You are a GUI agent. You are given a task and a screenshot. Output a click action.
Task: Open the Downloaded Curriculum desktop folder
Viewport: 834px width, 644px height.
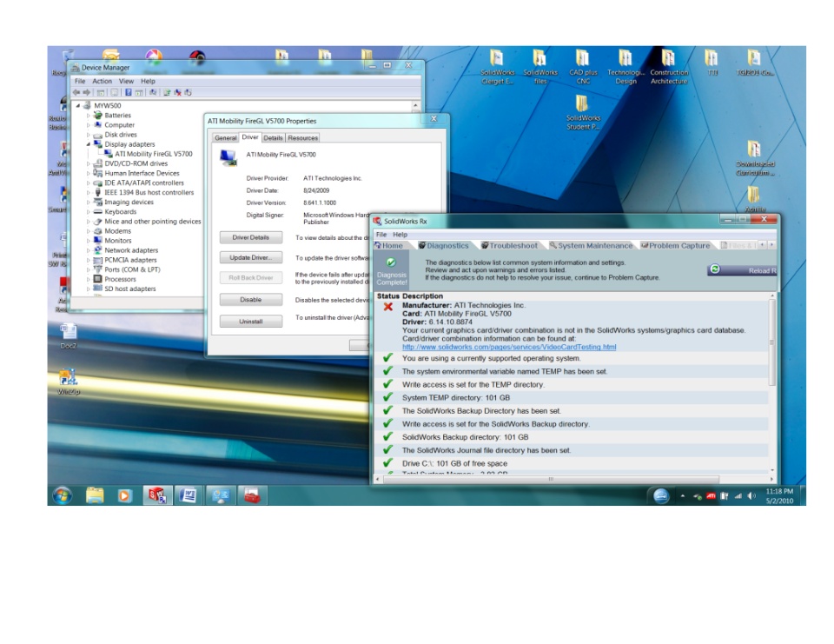(755, 158)
